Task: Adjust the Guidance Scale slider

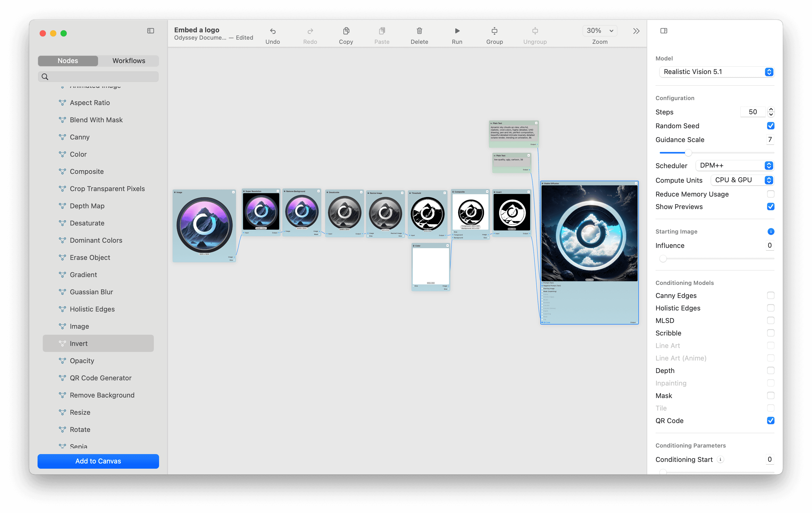Action: [688, 153]
